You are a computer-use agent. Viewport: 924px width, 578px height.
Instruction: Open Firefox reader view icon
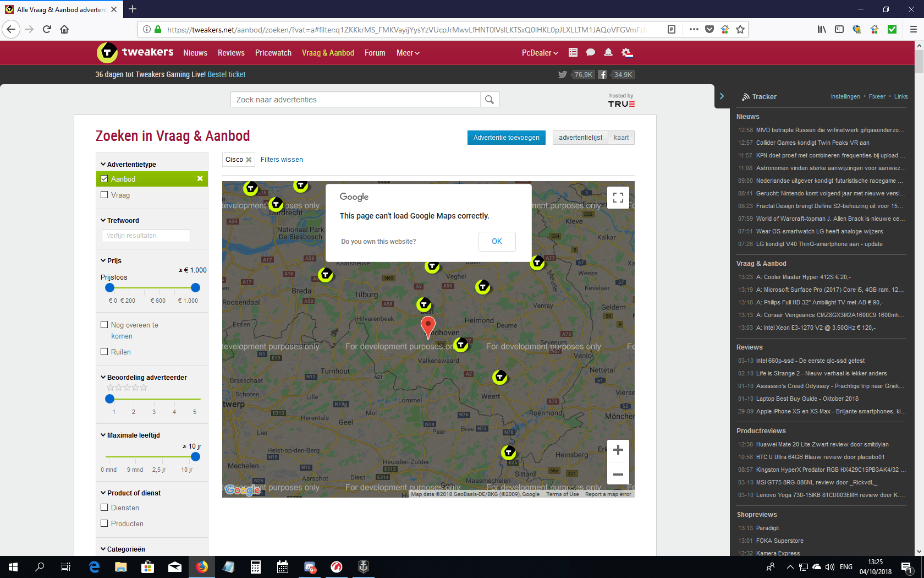672,29
